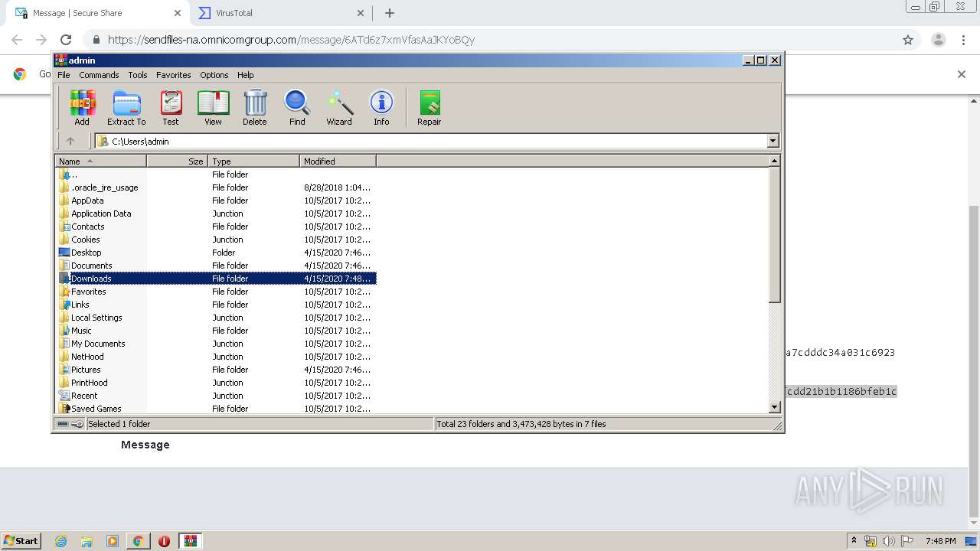Open the File menu in WinRAR

tap(64, 75)
